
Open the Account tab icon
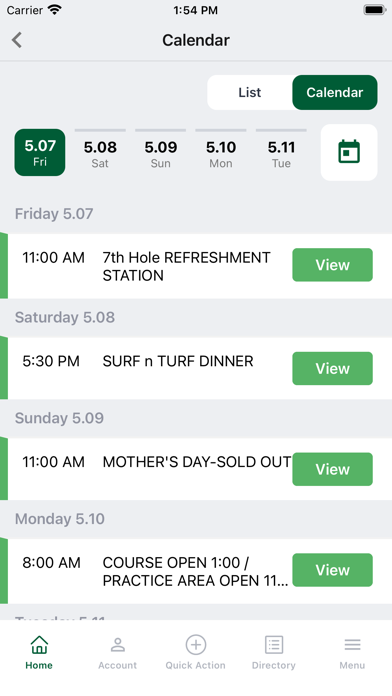(x=117, y=645)
